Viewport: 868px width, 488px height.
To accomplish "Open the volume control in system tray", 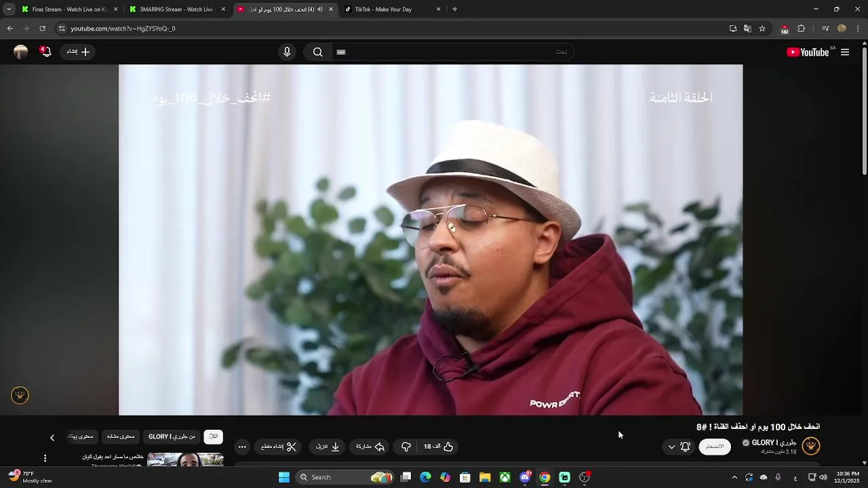I will pyautogui.click(x=823, y=477).
